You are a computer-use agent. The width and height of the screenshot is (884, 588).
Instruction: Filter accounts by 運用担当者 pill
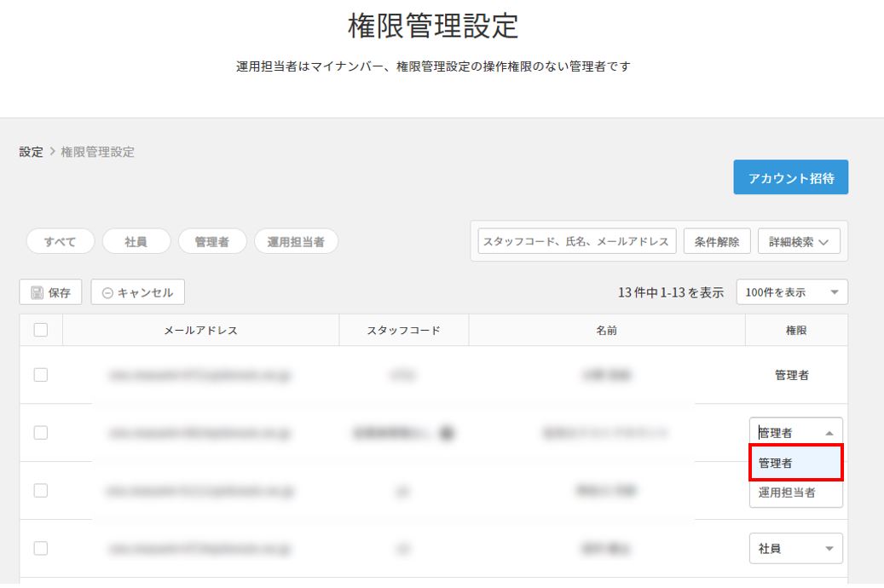click(296, 242)
